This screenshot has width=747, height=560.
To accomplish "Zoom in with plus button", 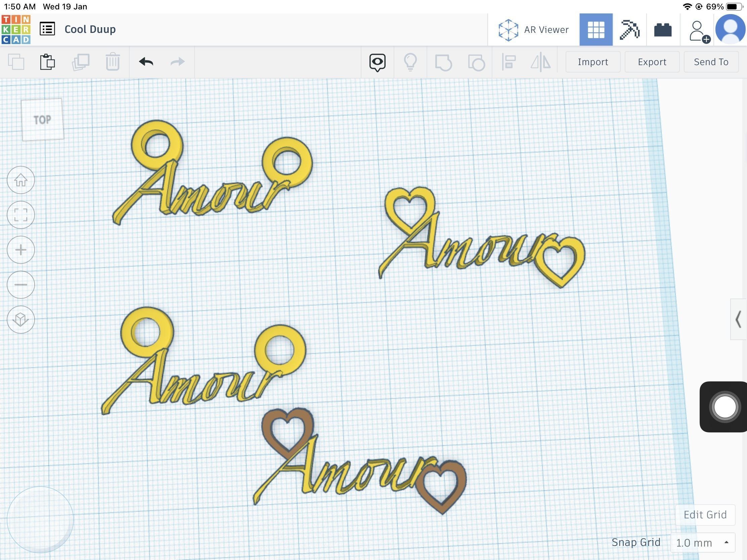I will [20, 250].
